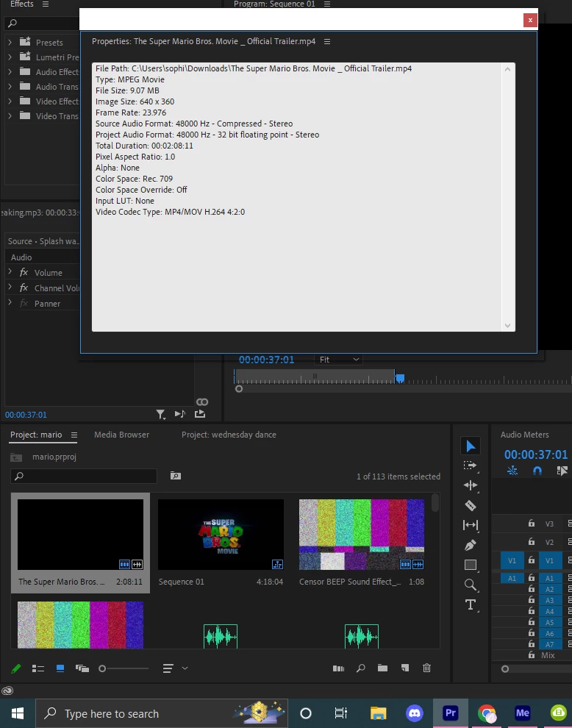
Task: Click the infinity loop icon
Action: [202, 402]
